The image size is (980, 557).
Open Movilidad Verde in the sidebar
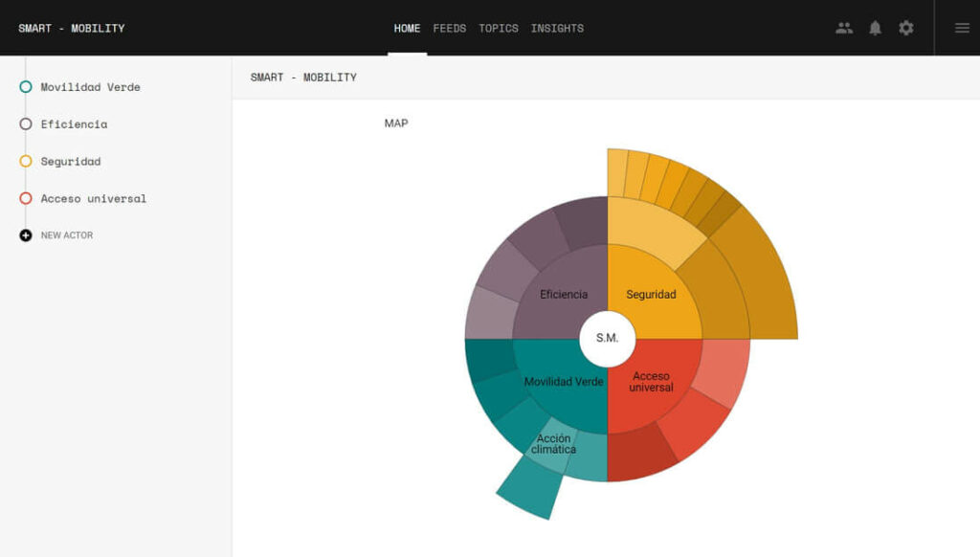coord(91,87)
